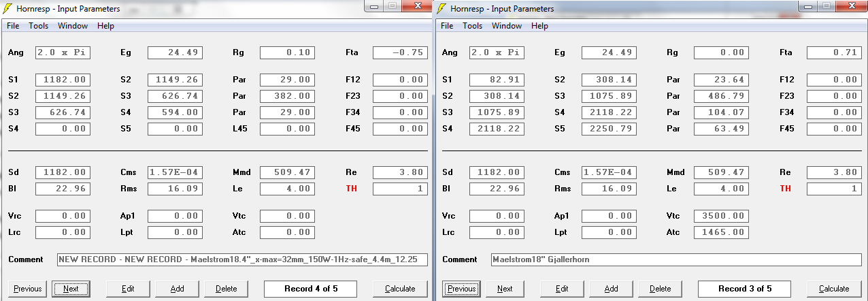Screen dimensions: 868x301
Task: Click the Rg 0.10 field in left window
Action: 287,52
